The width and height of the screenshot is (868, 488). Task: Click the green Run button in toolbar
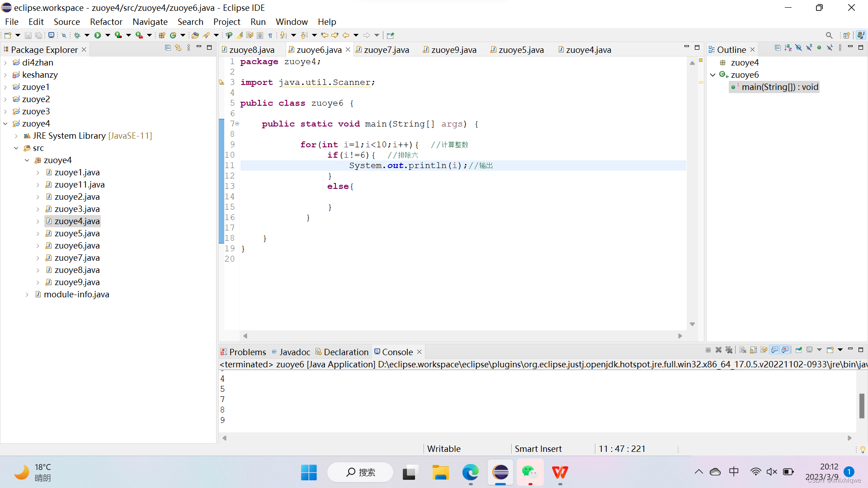(x=97, y=35)
